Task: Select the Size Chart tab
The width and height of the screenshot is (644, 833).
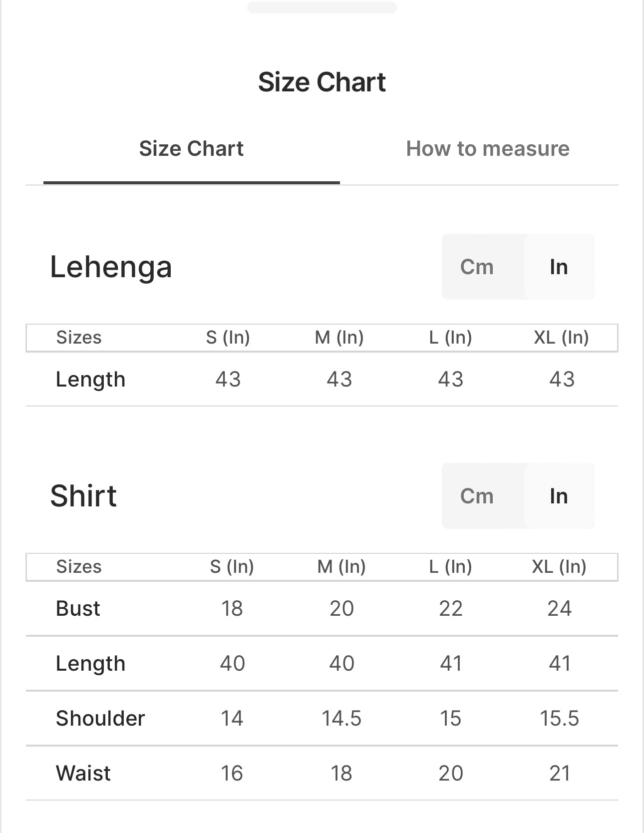Action: 191,149
